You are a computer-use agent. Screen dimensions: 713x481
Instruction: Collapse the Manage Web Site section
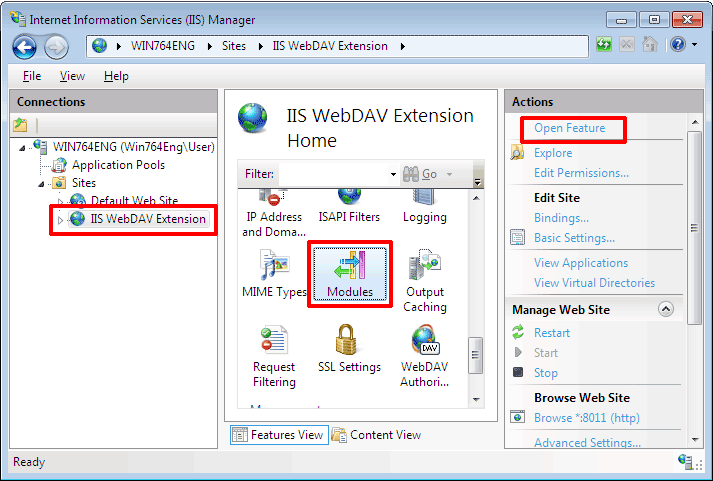click(x=666, y=310)
